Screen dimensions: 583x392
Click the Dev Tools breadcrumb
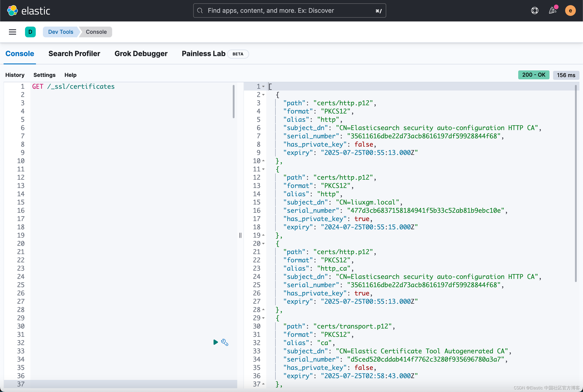point(61,32)
